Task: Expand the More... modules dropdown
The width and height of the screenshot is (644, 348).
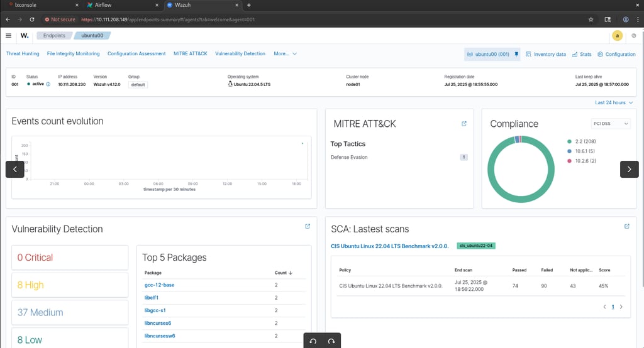Action: tap(285, 54)
